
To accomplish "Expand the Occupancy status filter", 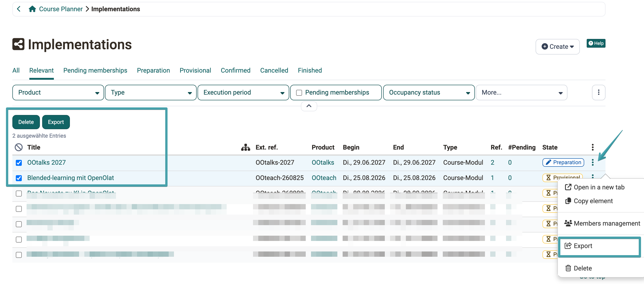I will [x=429, y=93].
